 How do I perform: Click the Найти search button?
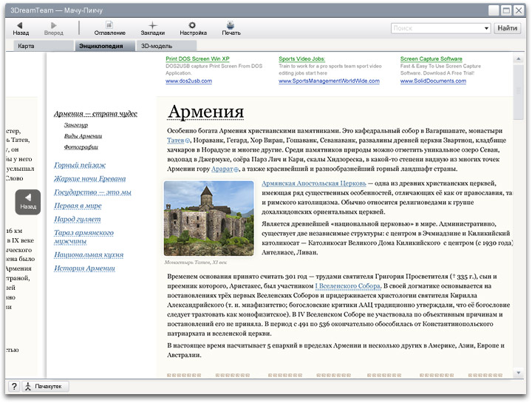[508, 28]
